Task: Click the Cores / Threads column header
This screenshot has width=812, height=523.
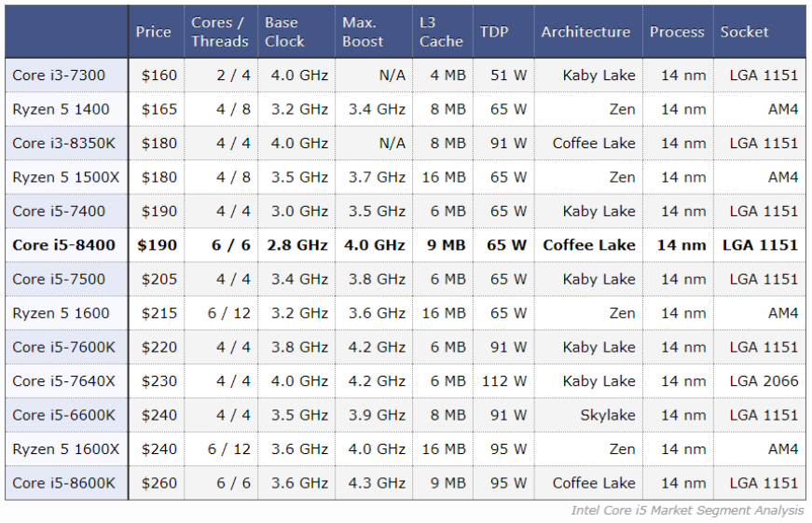Action: click(220, 32)
